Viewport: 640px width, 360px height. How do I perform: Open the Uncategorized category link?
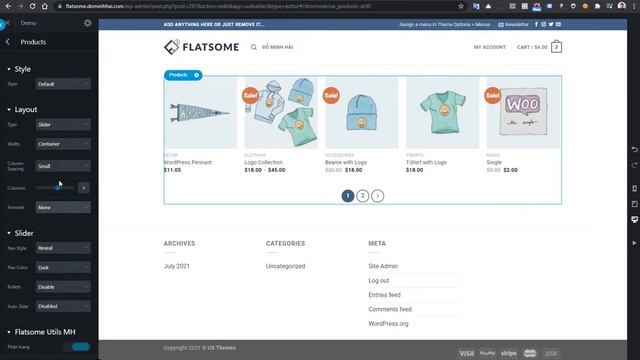point(285,266)
